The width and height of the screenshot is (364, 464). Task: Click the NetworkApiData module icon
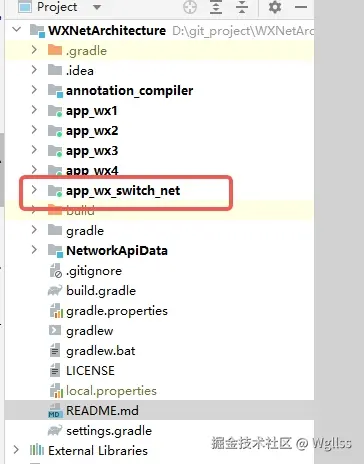[55, 251]
